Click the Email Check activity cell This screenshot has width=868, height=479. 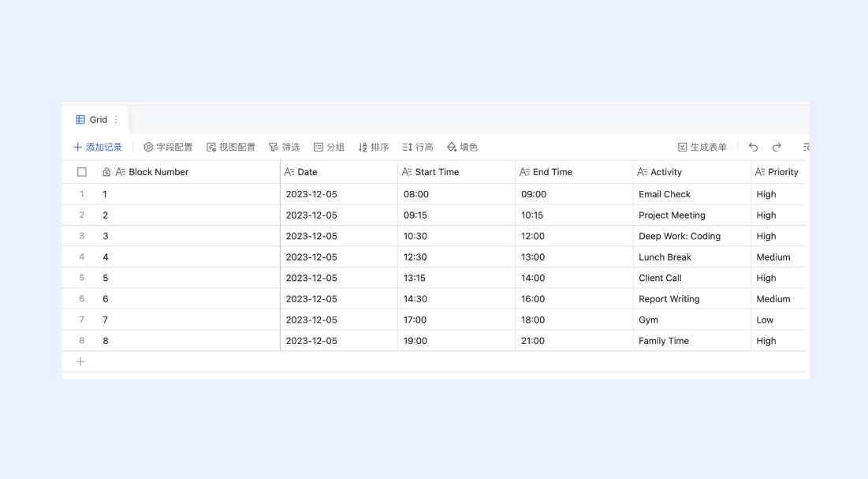(692, 194)
